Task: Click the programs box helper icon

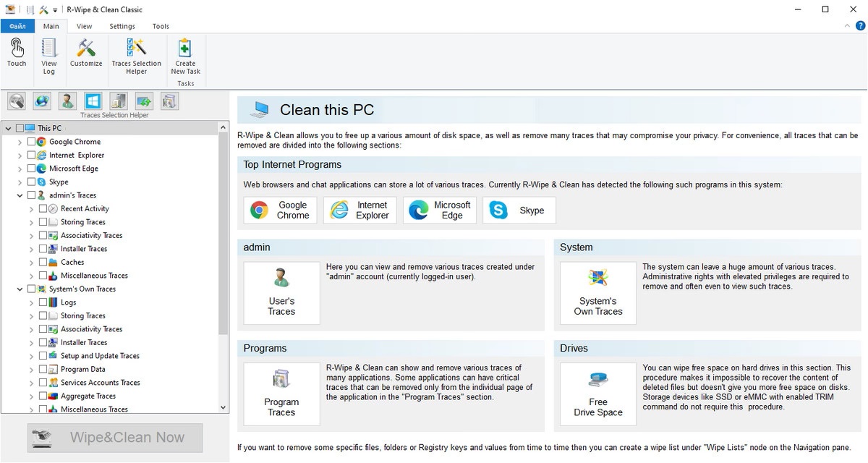Action: pyautogui.click(x=169, y=101)
